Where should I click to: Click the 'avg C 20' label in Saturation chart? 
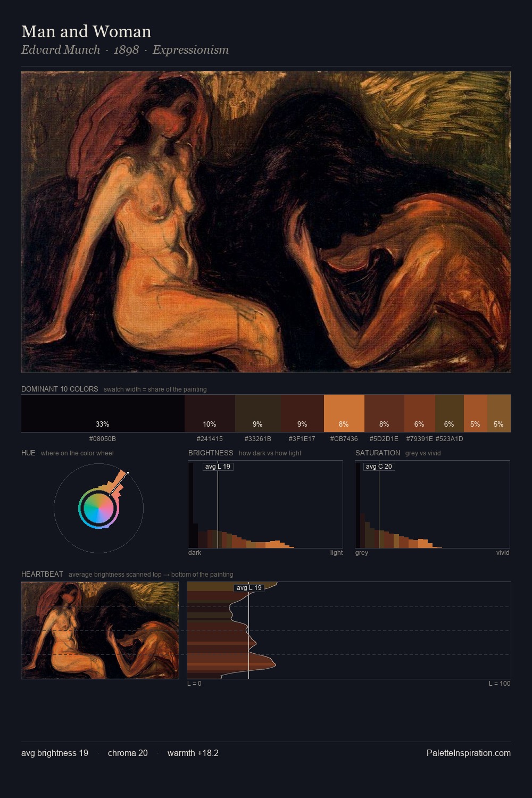click(379, 467)
